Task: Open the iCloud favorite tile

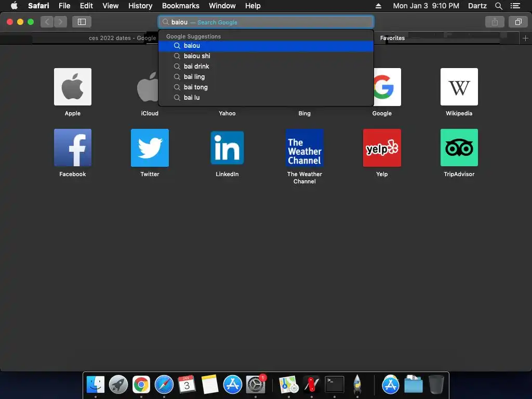Action: coord(148,87)
